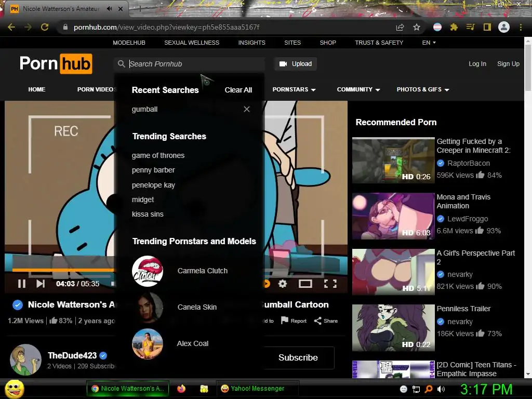The height and width of the screenshot is (399, 532).
Task: Go to the HOME nav tab
Action: click(37, 89)
